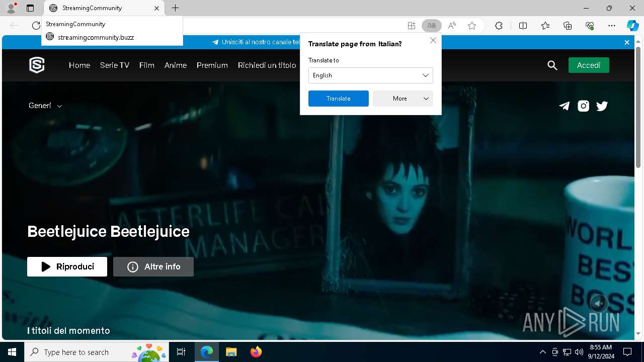Viewport: 644px width, 362px height.
Task: Close the Telegram channel banner
Action: click(627, 42)
